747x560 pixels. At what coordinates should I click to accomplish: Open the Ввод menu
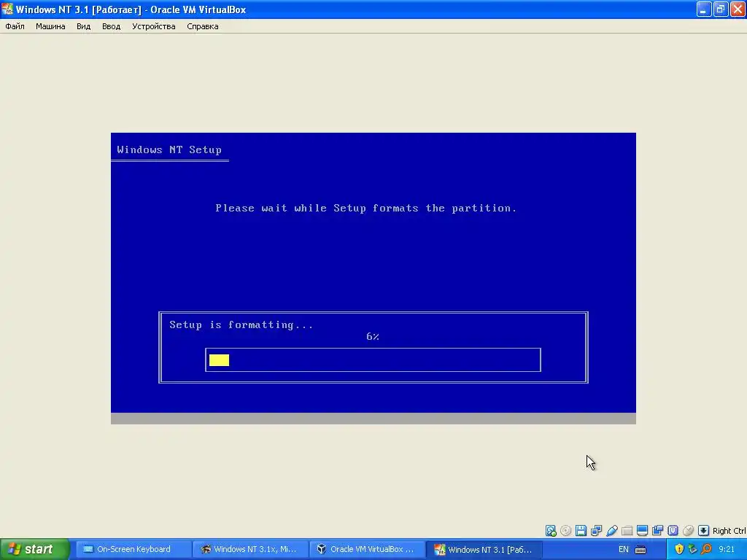click(x=111, y=26)
